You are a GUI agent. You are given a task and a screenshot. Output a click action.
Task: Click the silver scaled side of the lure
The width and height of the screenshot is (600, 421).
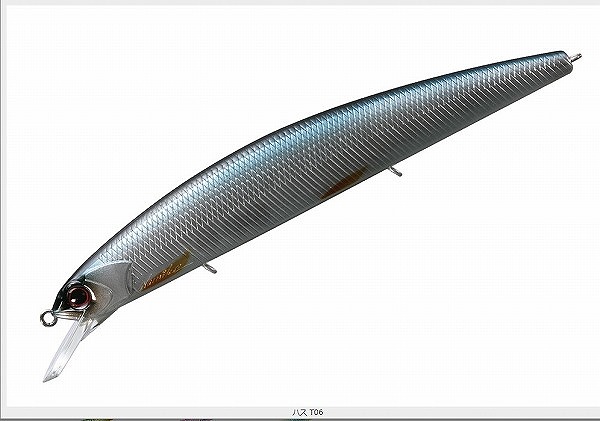300,170
